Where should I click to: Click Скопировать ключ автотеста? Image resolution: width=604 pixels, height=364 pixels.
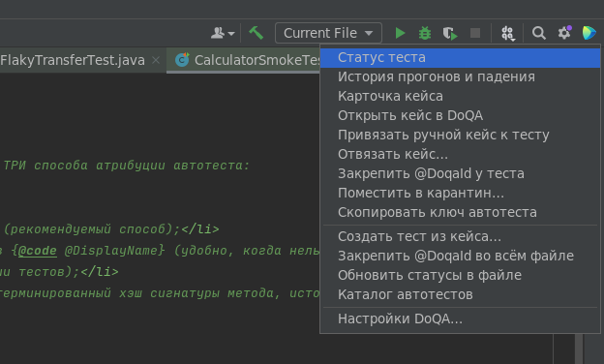[460, 212]
